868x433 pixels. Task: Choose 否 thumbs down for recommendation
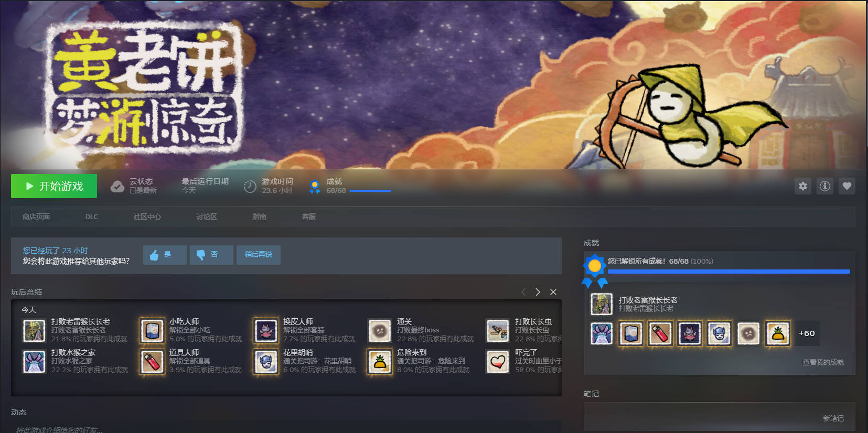click(211, 255)
